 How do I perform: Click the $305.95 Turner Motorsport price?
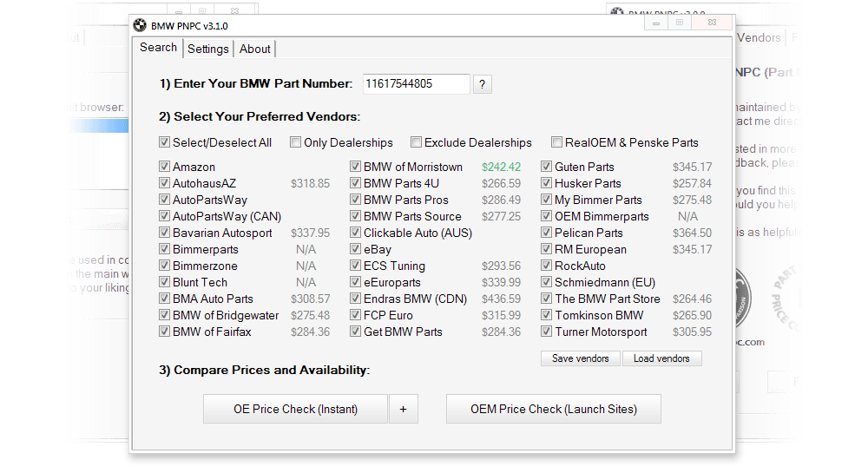692,332
